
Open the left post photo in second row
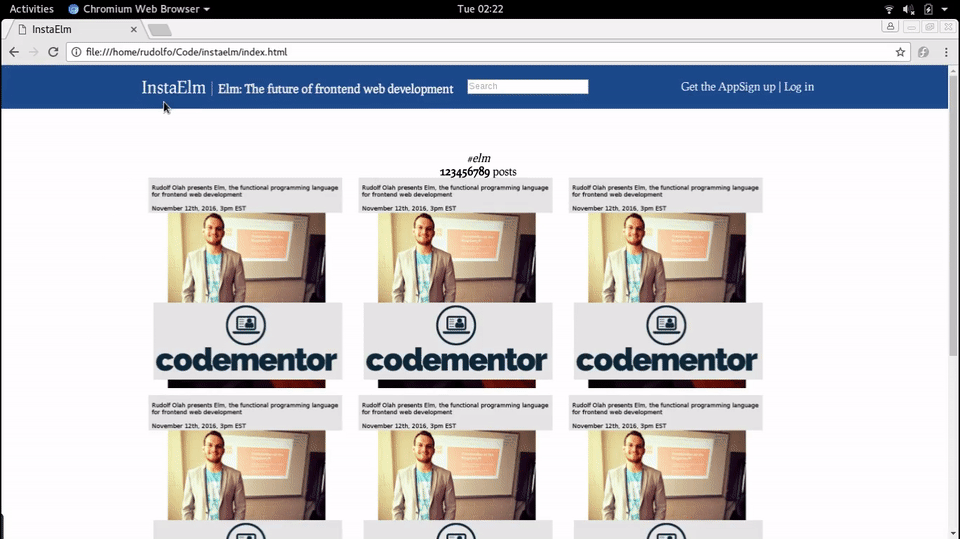click(247, 475)
